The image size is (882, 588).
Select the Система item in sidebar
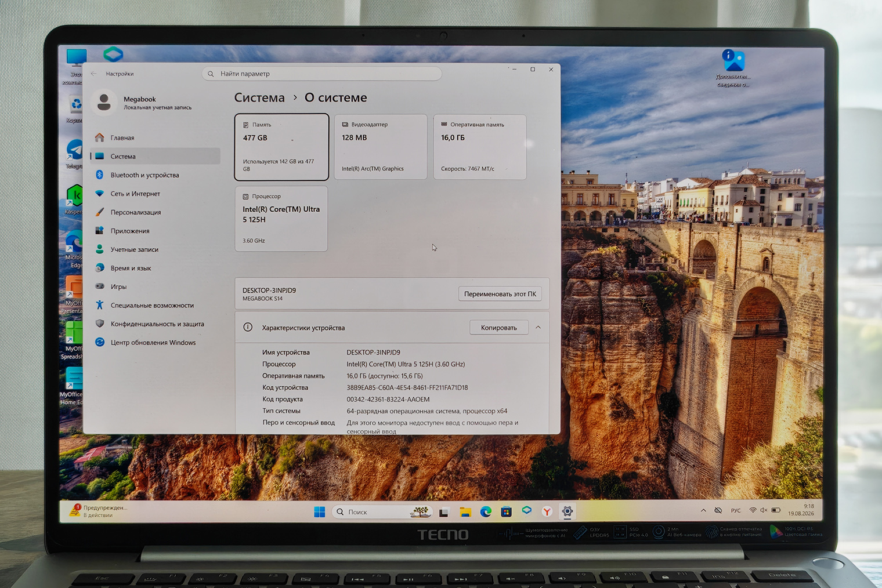(156, 157)
